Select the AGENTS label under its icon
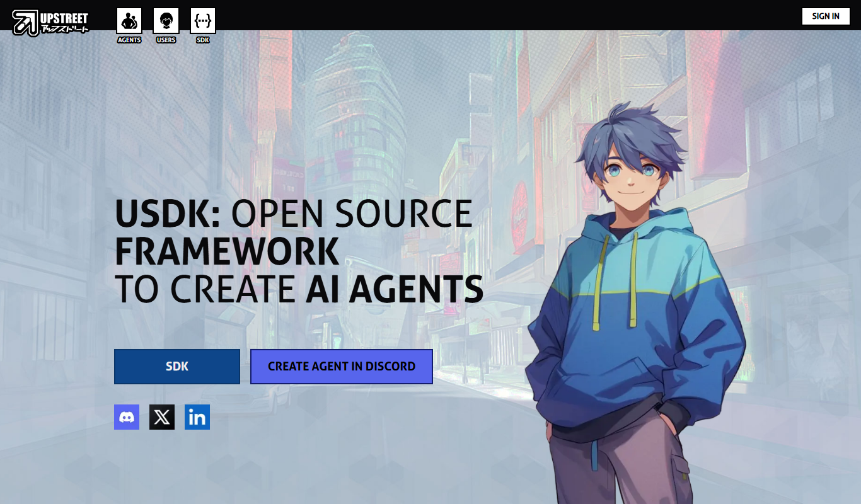The image size is (861, 504). pos(129,40)
